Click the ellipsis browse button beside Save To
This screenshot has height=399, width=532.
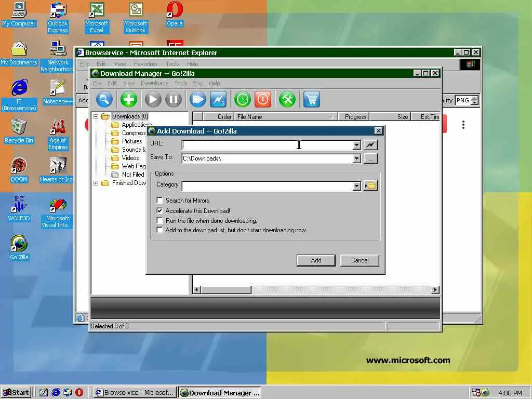click(370, 158)
